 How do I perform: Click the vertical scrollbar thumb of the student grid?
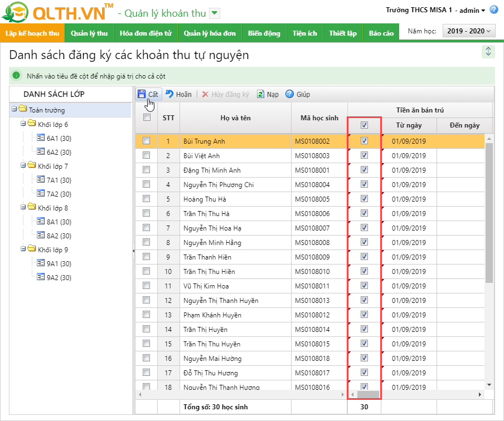click(489, 213)
